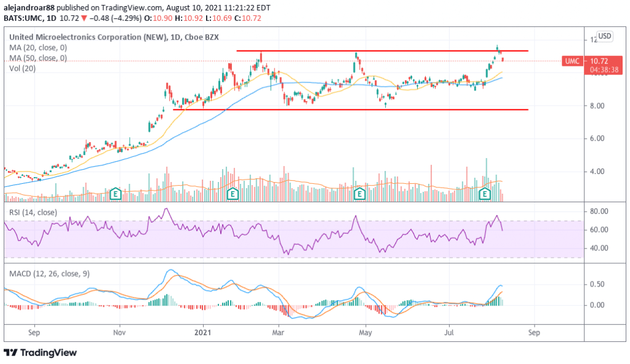The width and height of the screenshot is (630, 364).
Task: Click the 8.00 price axis label
Action: click(597, 106)
